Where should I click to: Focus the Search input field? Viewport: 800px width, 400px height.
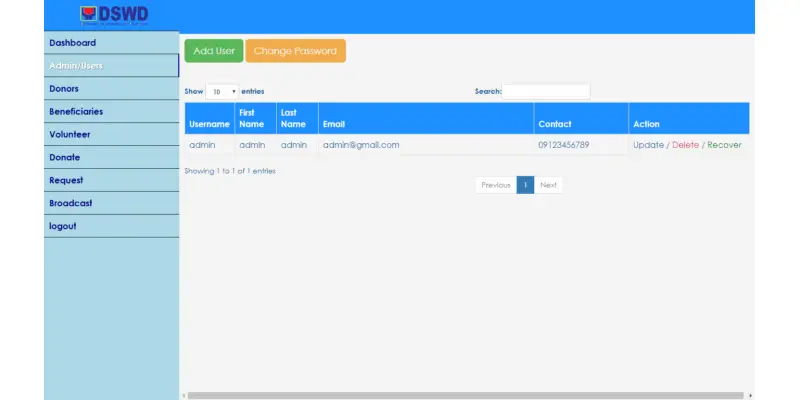tap(546, 91)
